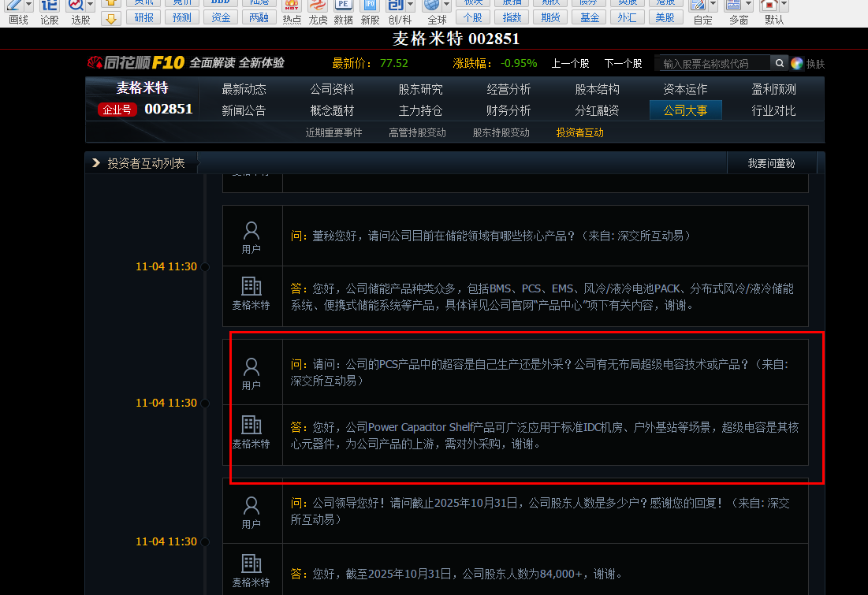The image size is (868, 595).
Task: Open the 最新动态 tab
Action: tap(244, 89)
